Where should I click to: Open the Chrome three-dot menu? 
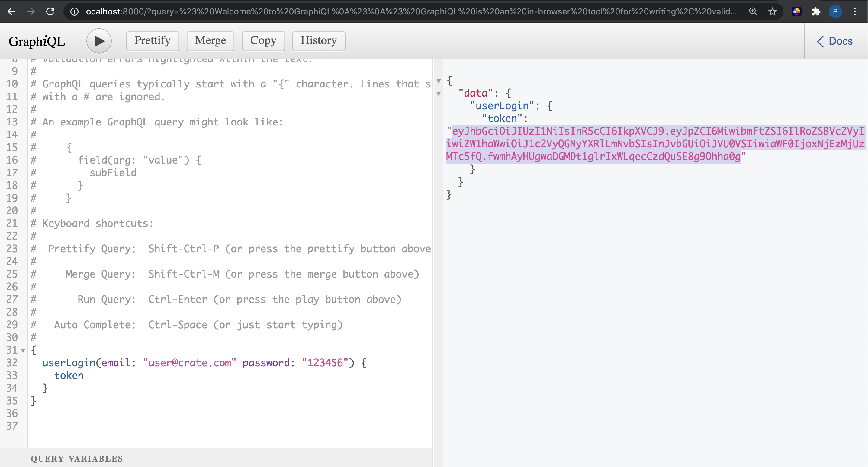pyautogui.click(x=854, y=11)
